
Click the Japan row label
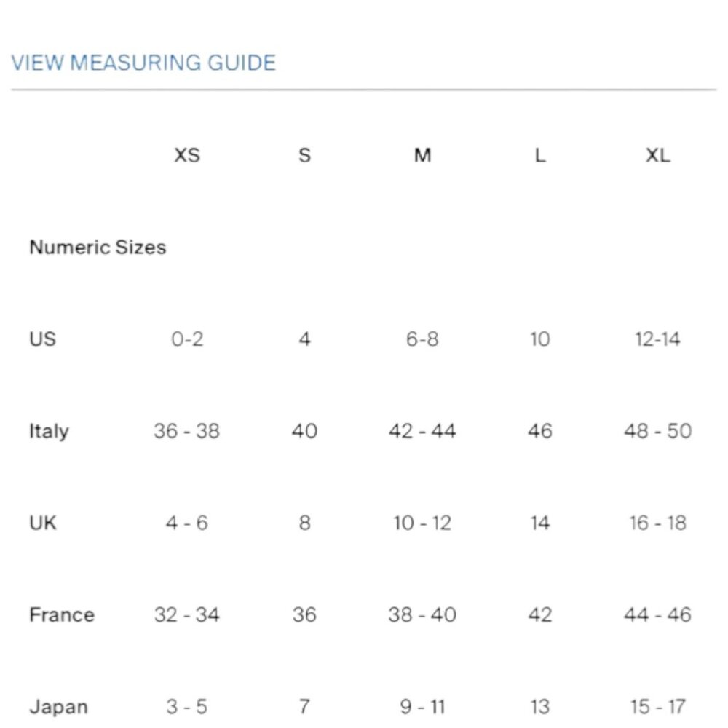click(59, 708)
